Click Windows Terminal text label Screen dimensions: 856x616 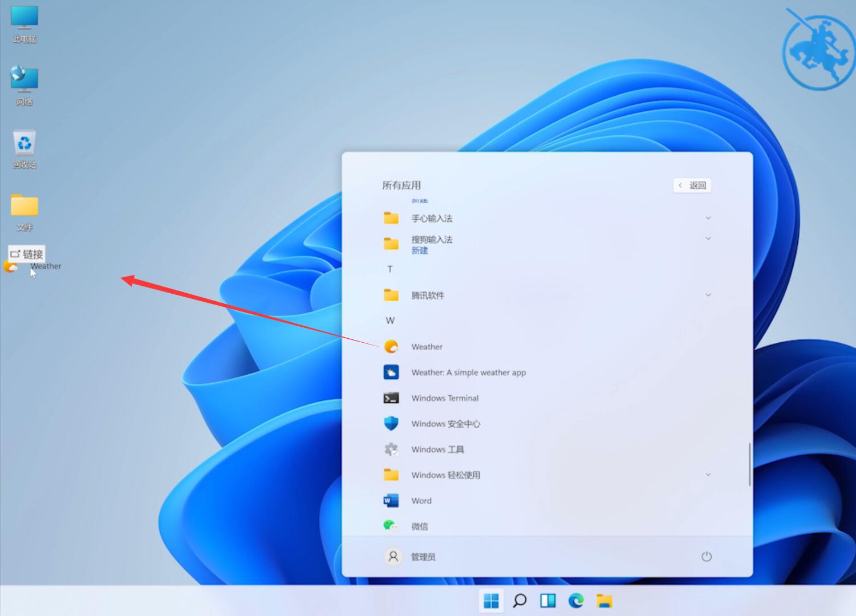tap(445, 398)
